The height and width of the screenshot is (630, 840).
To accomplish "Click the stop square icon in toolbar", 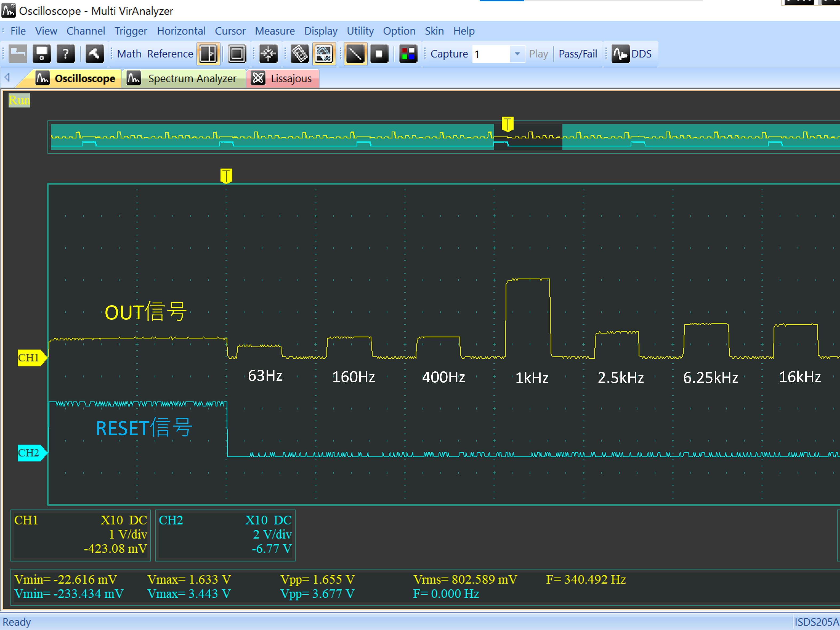I will [379, 54].
